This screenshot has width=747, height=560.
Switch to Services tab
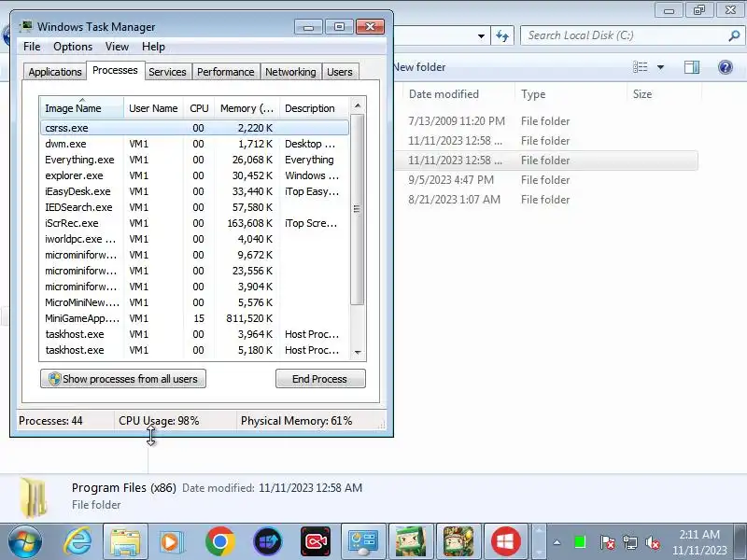(167, 72)
